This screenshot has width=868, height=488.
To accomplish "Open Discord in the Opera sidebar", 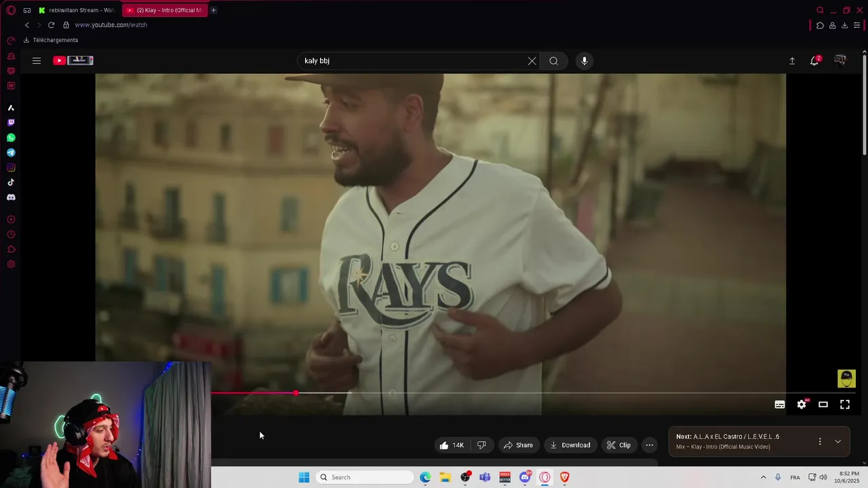I will coord(11,197).
